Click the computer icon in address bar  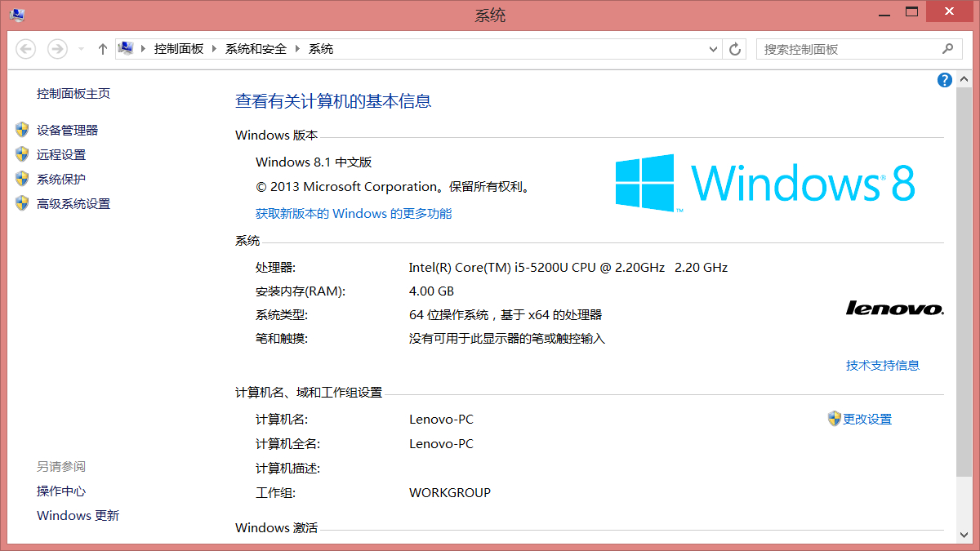pos(126,48)
